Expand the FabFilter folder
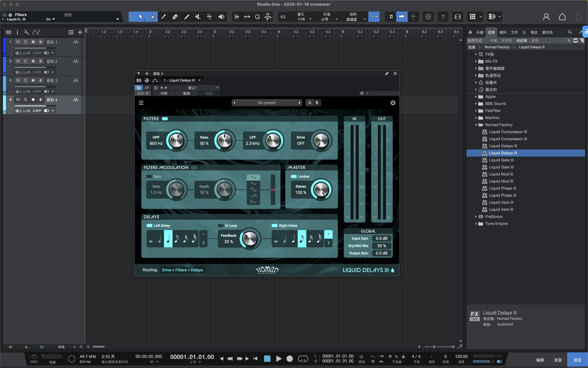 [476, 111]
